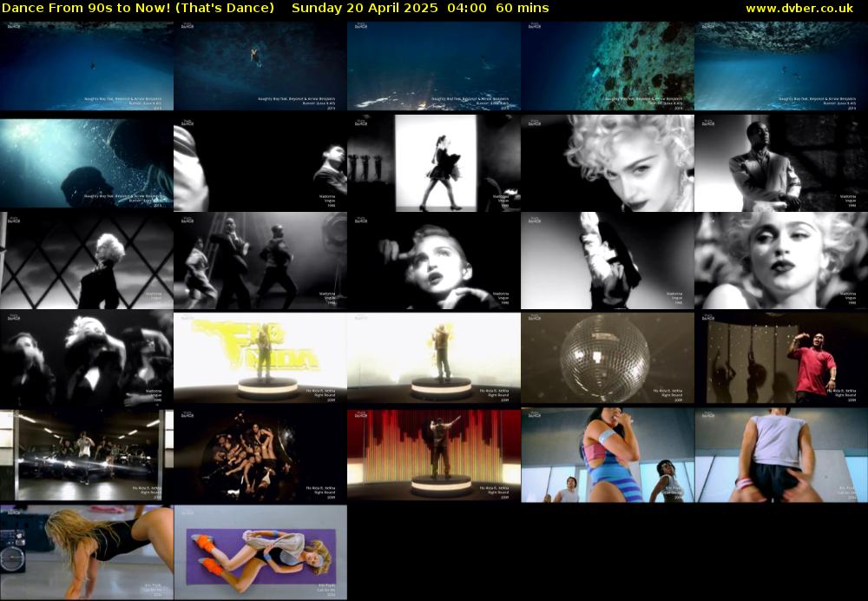Open dark underwater thumbnail with swimmer near top centre

point(260,66)
